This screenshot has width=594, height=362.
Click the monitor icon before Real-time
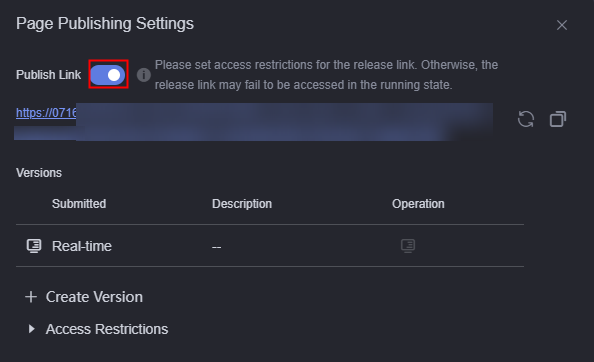[x=34, y=246]
